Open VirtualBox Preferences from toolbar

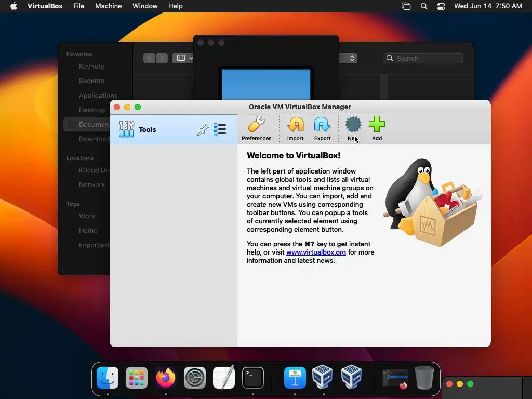(x=256, y=129)
